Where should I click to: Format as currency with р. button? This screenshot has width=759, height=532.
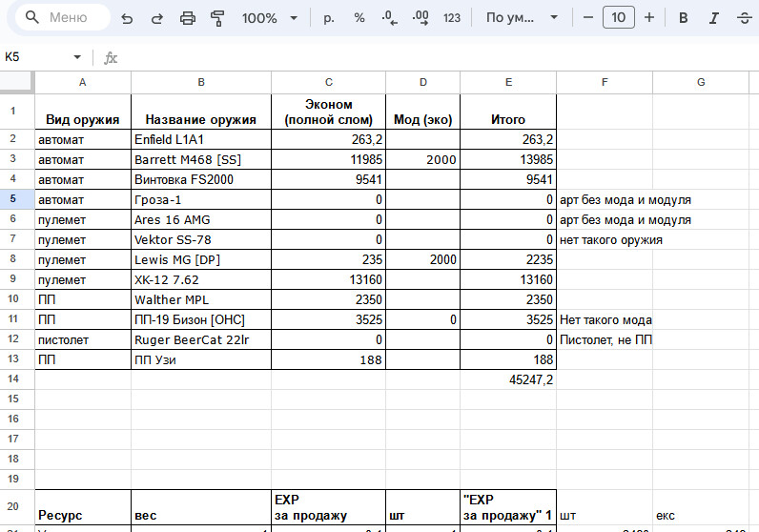pos(329,18)
